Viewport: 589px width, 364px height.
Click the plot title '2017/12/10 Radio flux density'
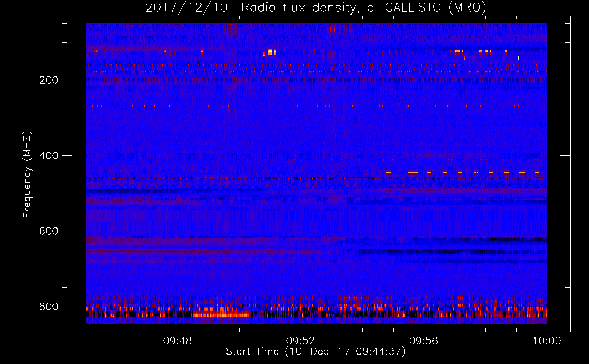(x=316, y=7)
